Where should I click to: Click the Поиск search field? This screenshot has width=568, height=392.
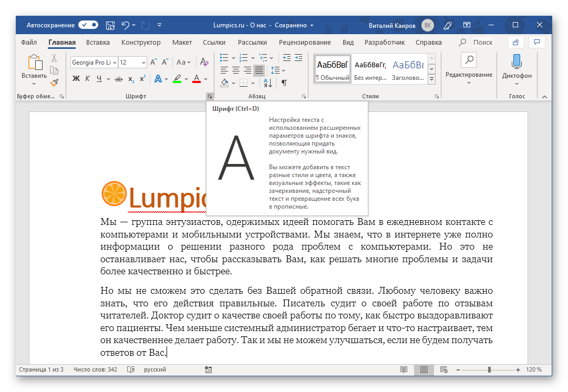(477, 42)
